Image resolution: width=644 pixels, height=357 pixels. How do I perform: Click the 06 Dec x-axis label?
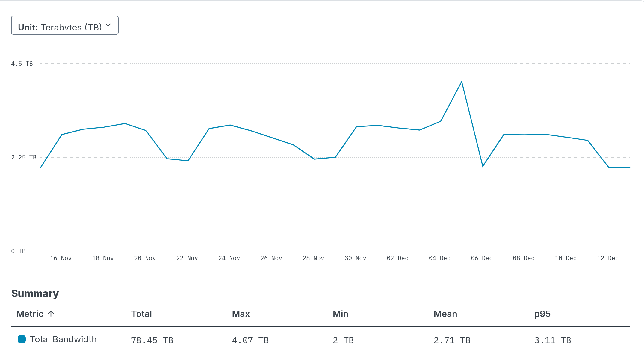coord(482,258)
